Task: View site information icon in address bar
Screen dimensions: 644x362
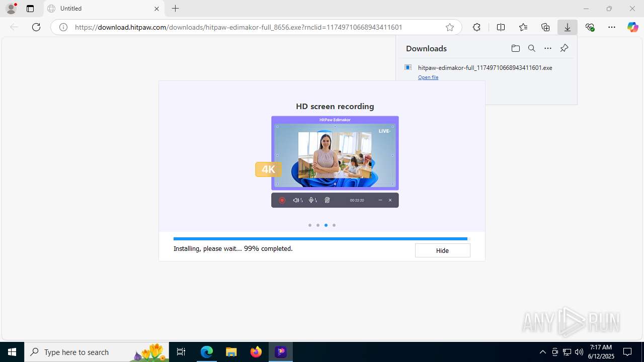Action: pos(63,27)
